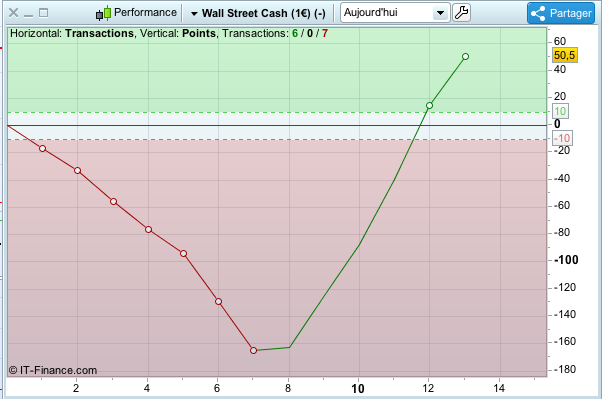Click the Partager share button
Screen dimensions: 602x399
(561, 13)
